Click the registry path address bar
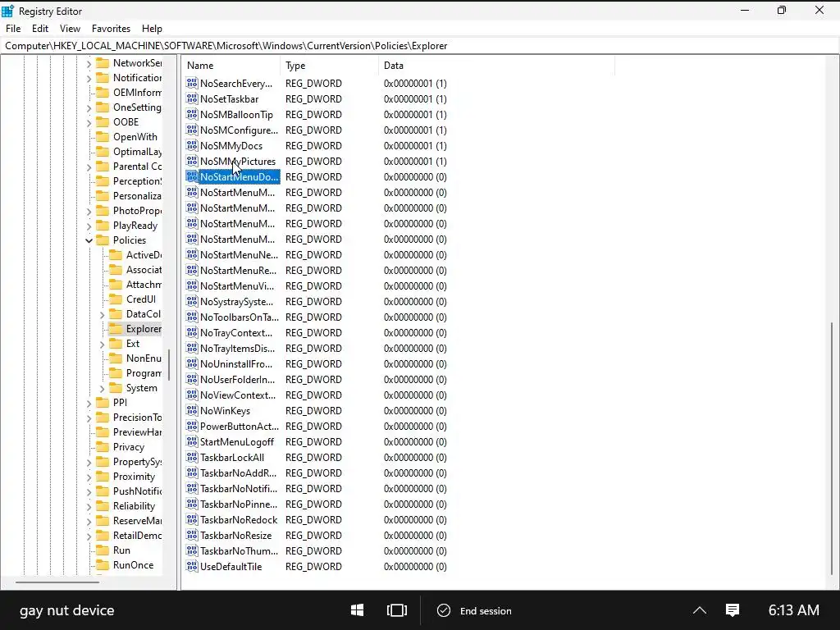The height and width of the screenshot is (630, 840). click(x=419, y=46)
